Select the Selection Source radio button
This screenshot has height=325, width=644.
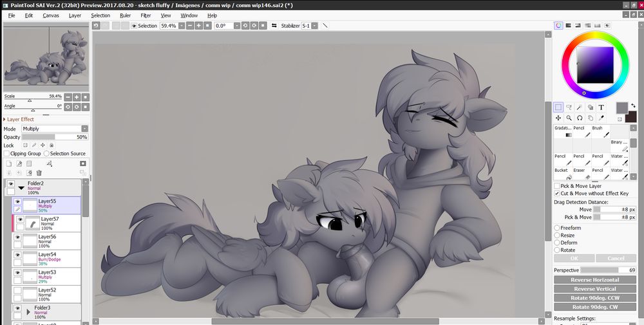tap(46, 153)
